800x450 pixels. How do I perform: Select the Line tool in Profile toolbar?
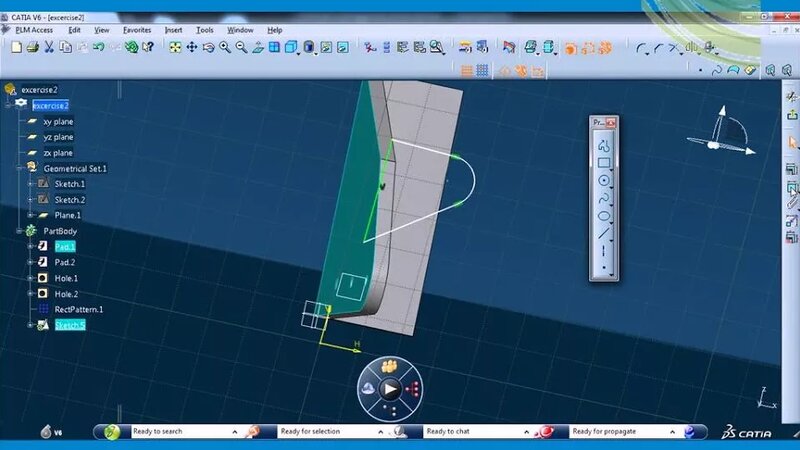tap(603, 233)
